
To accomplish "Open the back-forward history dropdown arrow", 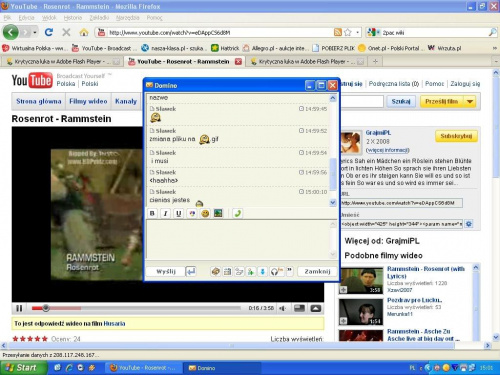I will pos(35,32).
